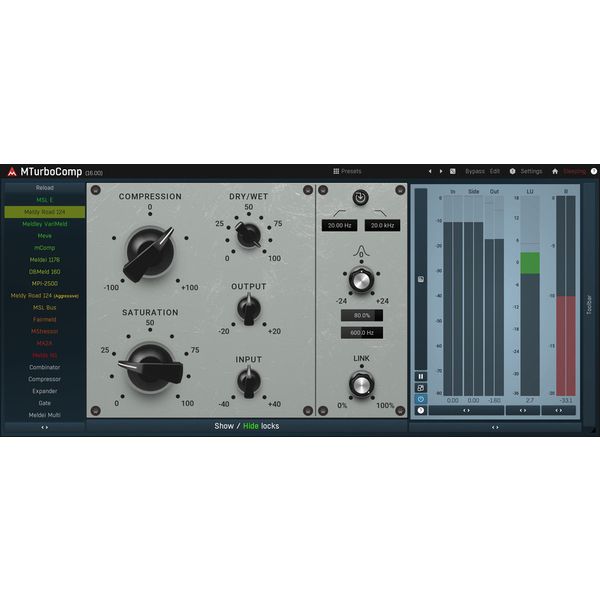The width and height of the screenshot is (600, 600).
Task: Click the Reload button
Action: tap(44, 188)
